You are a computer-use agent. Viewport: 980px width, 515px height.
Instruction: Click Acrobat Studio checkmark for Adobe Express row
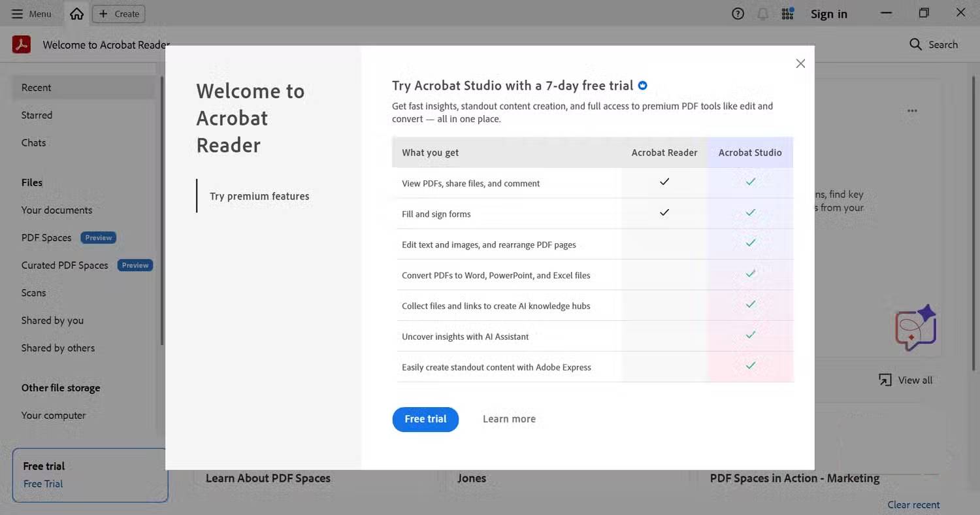click(x=751, y=365)
